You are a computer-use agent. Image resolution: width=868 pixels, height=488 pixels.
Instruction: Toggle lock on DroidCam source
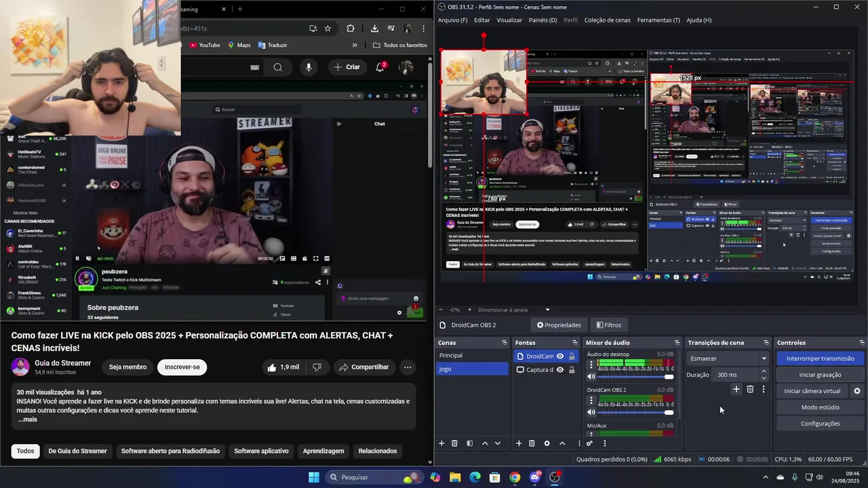(572, 357)
